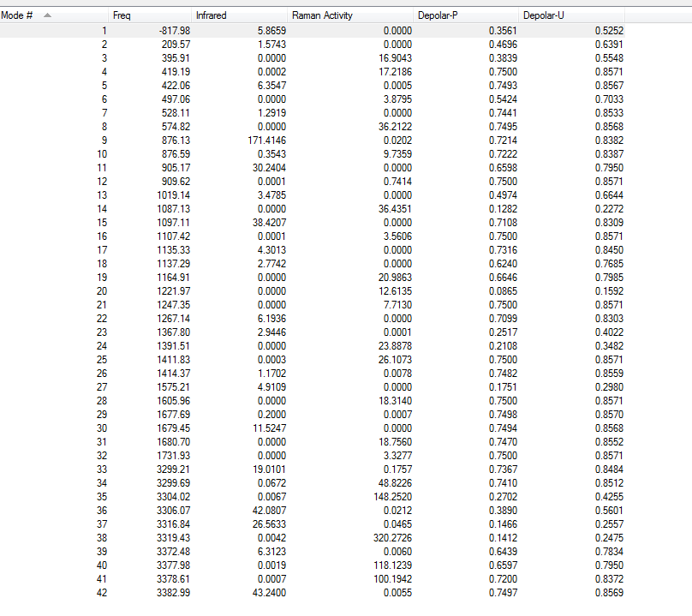
Task: Click Raman activity value 320.2726
Action: pos(393,537)
